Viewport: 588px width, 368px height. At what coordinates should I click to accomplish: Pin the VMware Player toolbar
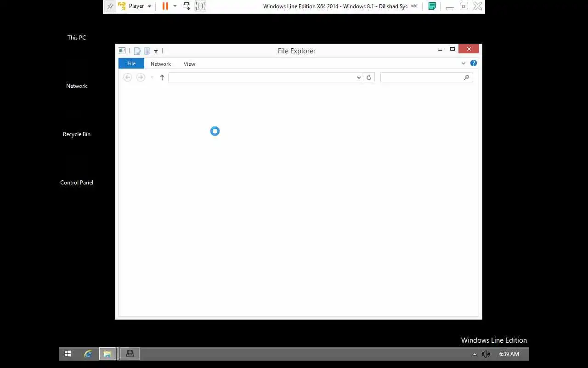pos(110,6)
